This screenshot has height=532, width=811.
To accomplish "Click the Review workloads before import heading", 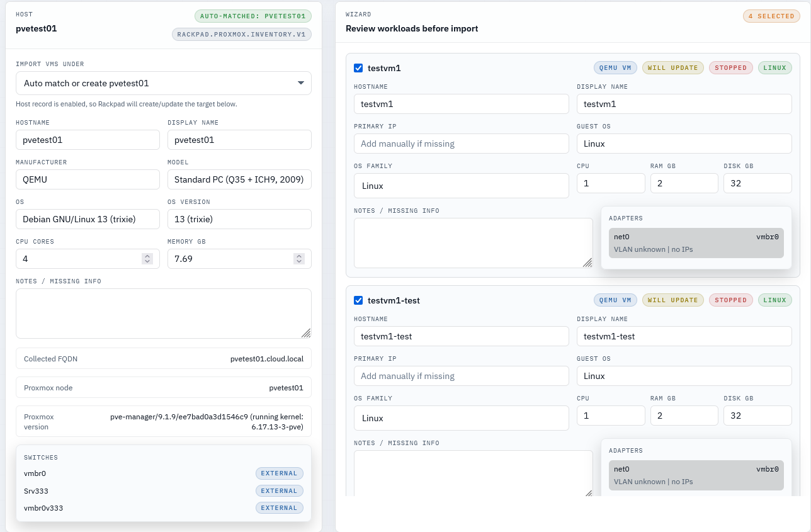I will [412, 28].
